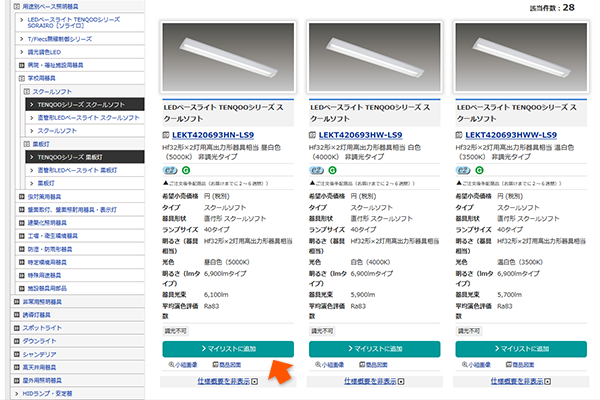Viewport: 600px width, 400px height.
Task: Add LEKT420693HWW-LS9 to My List
Action: coord(522,348)
